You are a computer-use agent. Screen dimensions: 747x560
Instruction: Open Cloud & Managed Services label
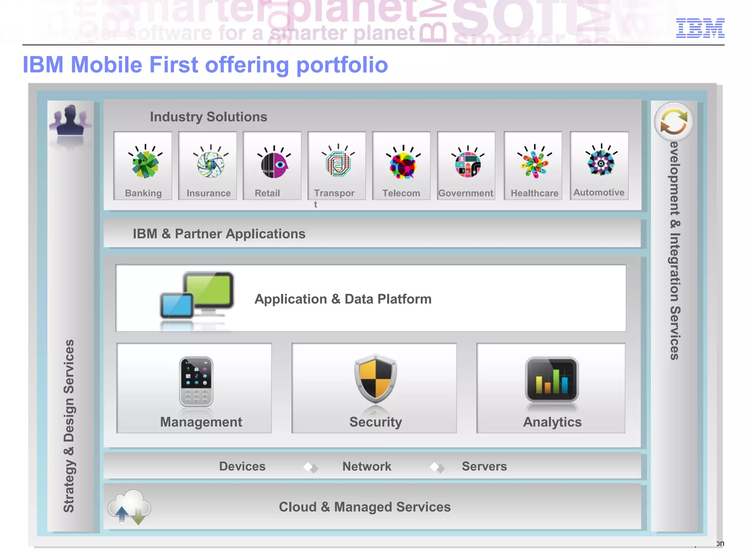(x=365, y=507)
